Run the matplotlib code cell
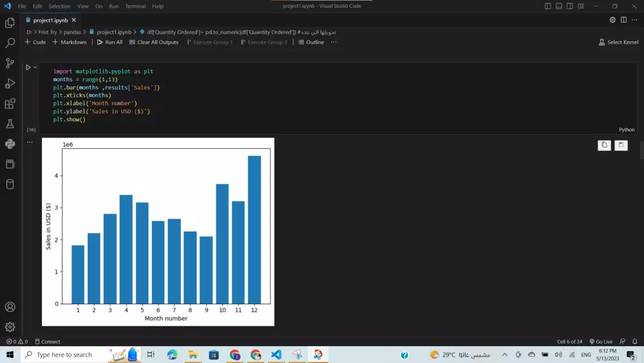Viewport: 644px width, 363px height. pyautogui.click(x=28, y=68)
